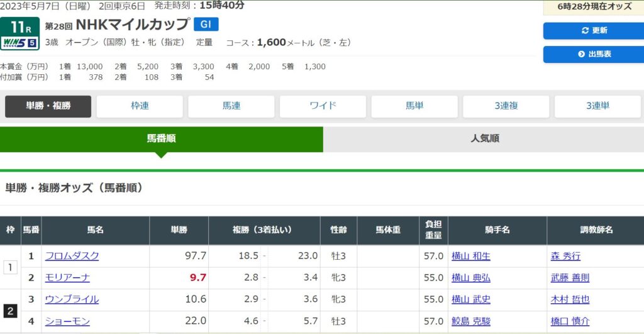
Task: Open the ワイド odds tab
Action: point(323,106)
